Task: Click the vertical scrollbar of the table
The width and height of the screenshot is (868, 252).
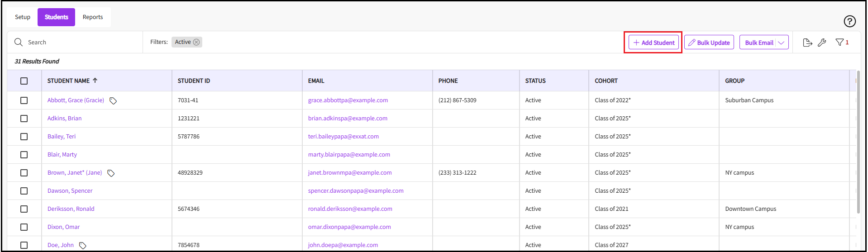Action: pos(858,141)
